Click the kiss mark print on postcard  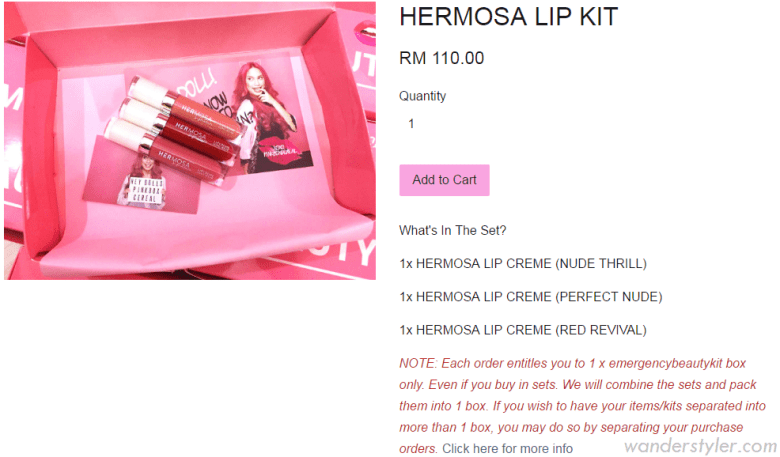click(x=279, y=148)
